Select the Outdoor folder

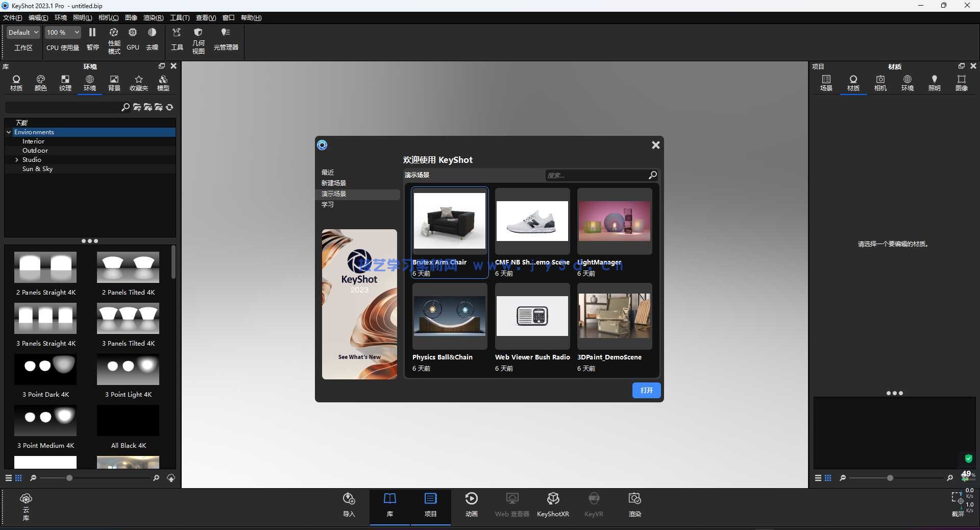point(35,151)
